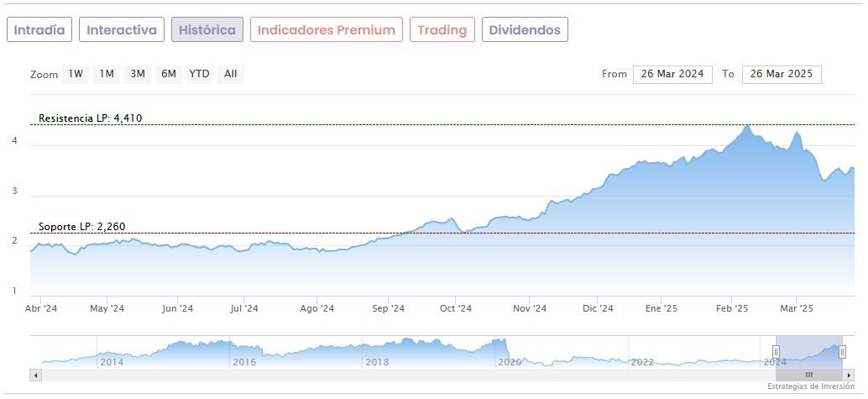The image size is (868, 399).
Task: Click the navigator scrollbar left arrow
Action: (34, 375)
